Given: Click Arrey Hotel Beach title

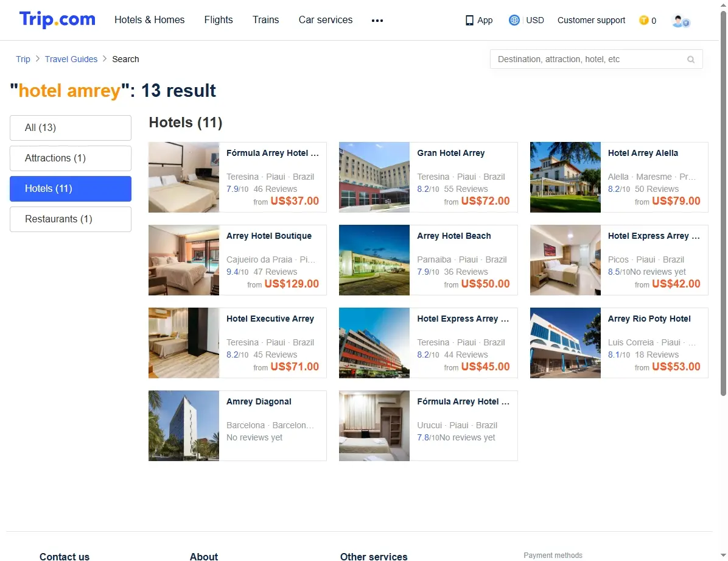Looking at the screenshot, I should click(453, 236).
